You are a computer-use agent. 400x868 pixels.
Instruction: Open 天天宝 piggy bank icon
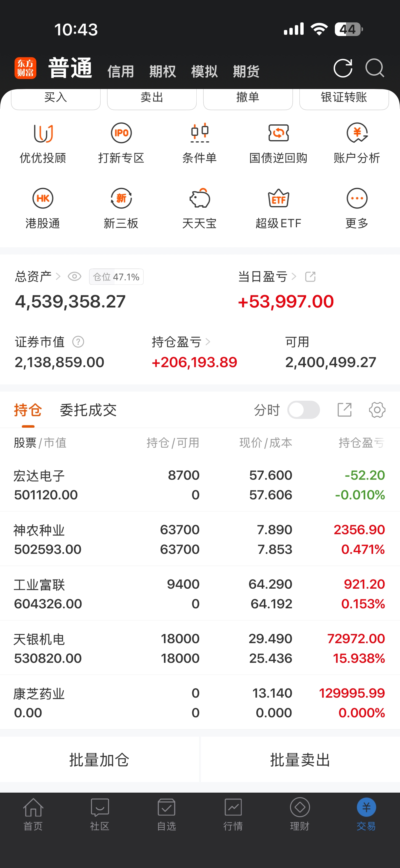pos(200,199)
